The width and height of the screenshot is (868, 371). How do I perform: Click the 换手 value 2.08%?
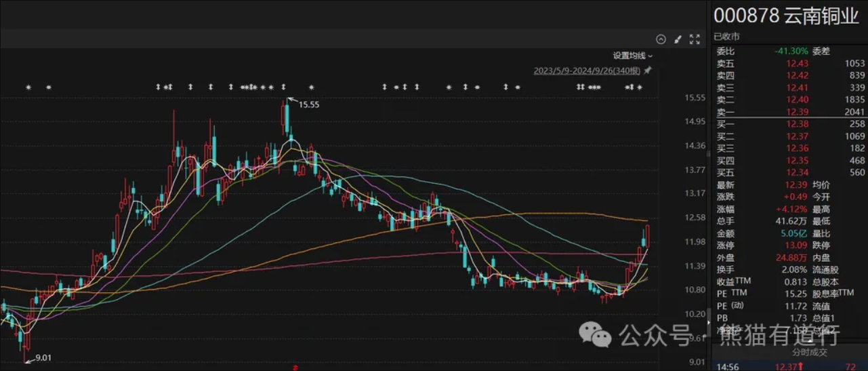(795, 269)
